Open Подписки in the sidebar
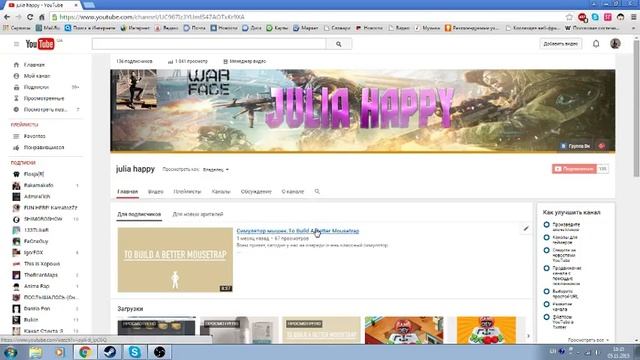640x360 pixels. 36,87
